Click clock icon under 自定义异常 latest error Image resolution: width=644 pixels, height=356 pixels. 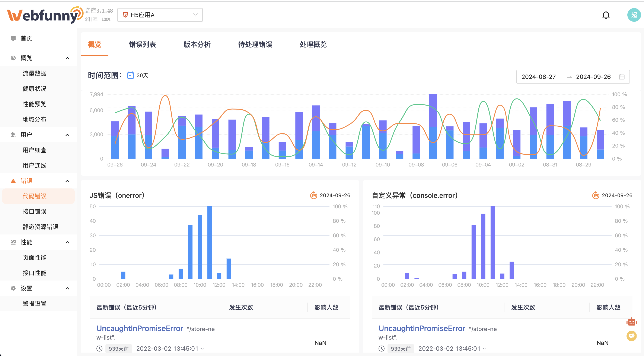[x=381, y=349]
